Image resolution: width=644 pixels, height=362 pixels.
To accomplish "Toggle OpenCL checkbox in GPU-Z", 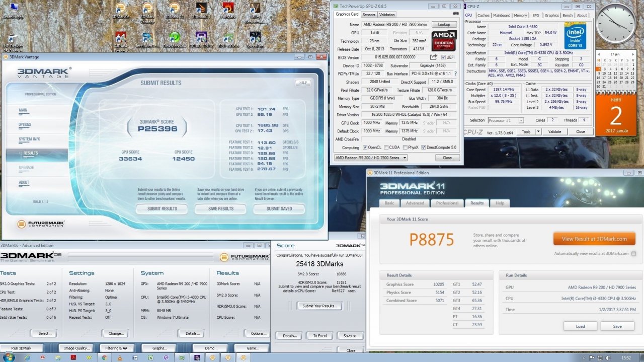I will coord(365,148).
